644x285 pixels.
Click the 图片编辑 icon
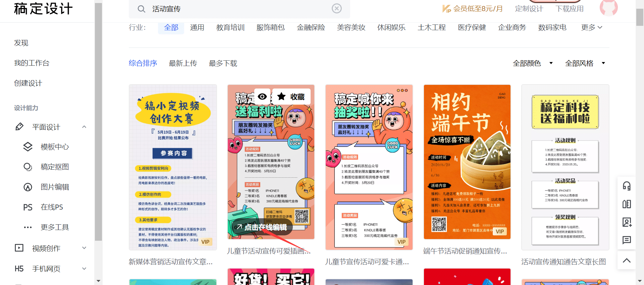click(x=28, y=187)
